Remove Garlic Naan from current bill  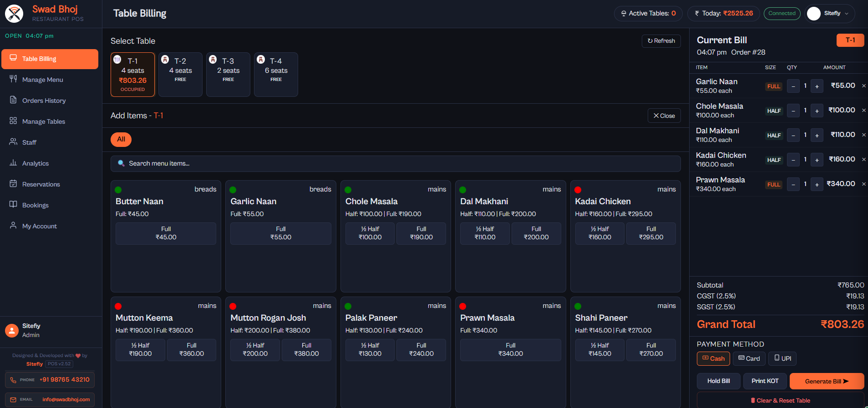click(x=863, y=86)
